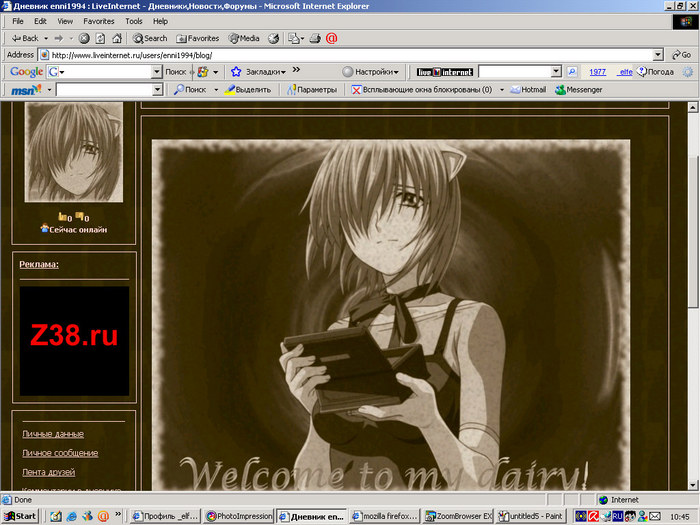Click the user avatar image in the sidebar

(74, 152)
